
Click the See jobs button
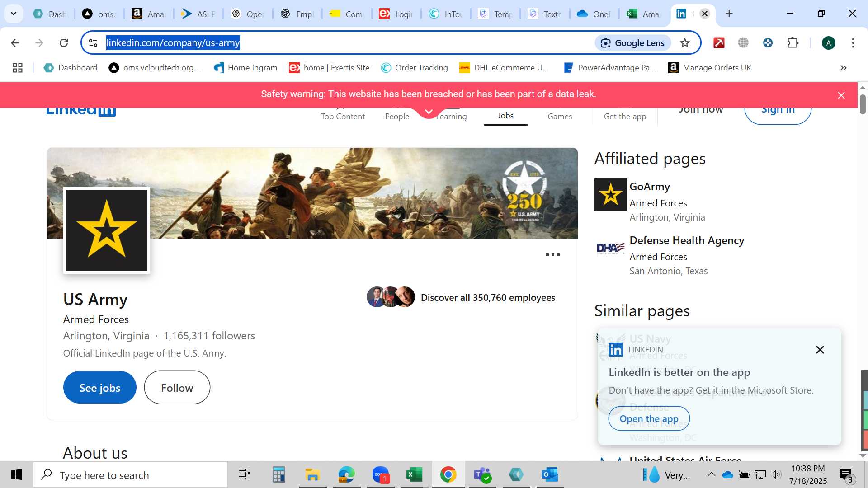click(x=99, y=388)
